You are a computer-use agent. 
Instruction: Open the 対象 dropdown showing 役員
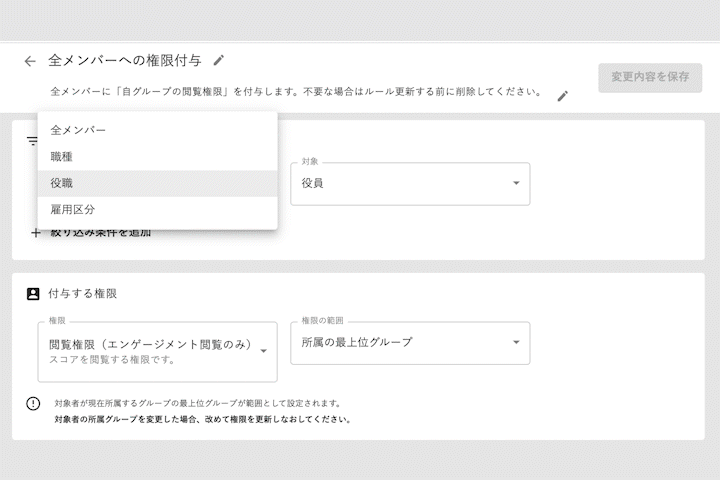[x=410, y=184]
